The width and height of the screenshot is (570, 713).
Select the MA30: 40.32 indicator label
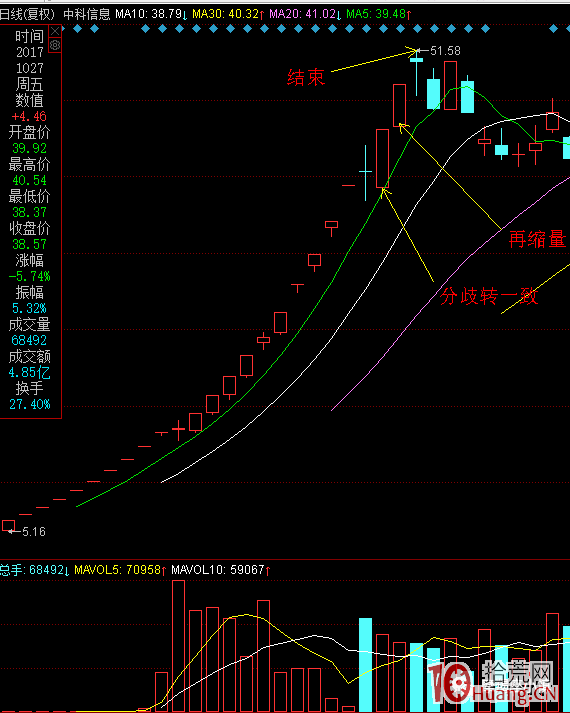[x=228, y=14]
